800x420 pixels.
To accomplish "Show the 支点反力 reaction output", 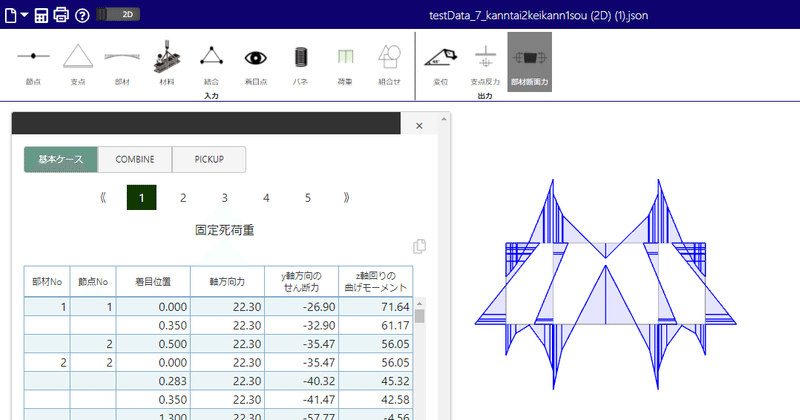I will click(x=485, y=63).
